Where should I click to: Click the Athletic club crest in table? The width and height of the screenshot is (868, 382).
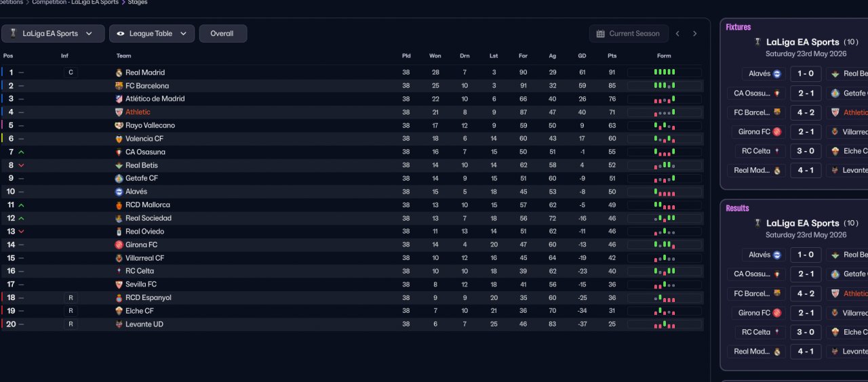119,112
